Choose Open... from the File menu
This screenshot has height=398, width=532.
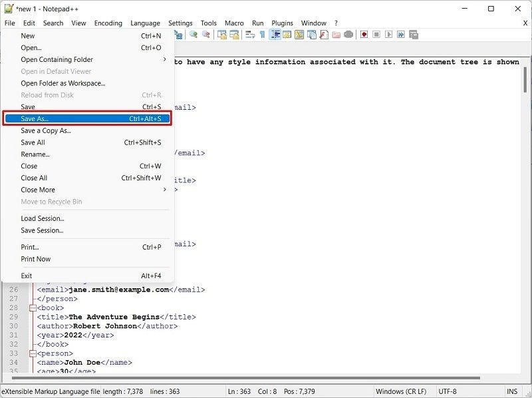tap(88, 47)
